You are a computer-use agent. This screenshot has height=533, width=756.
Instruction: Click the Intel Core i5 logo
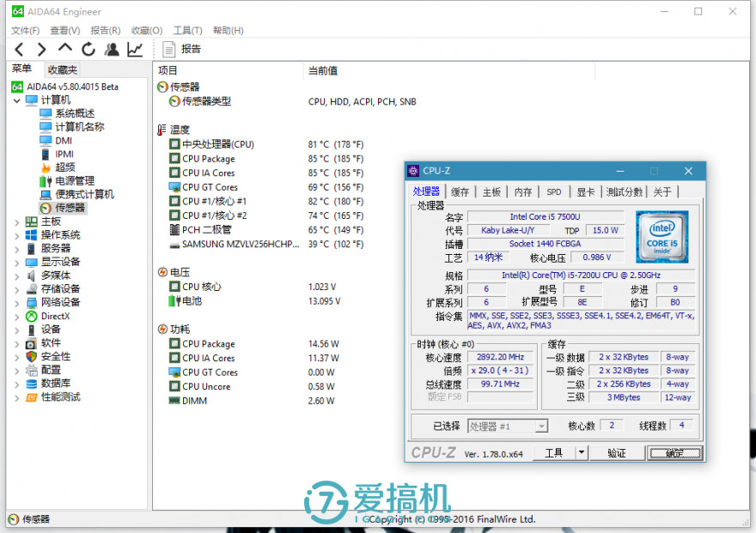tap(661, 237)
